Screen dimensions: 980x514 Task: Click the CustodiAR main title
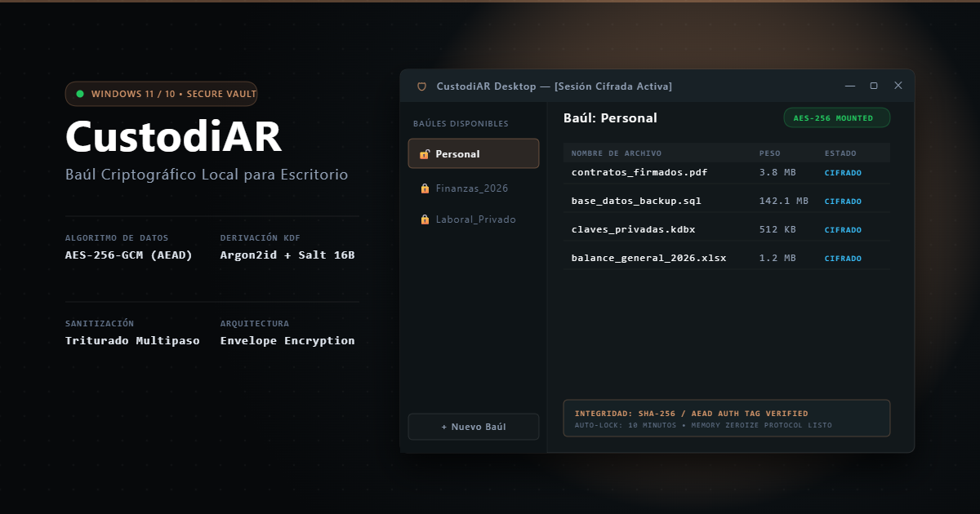point(174,136)
